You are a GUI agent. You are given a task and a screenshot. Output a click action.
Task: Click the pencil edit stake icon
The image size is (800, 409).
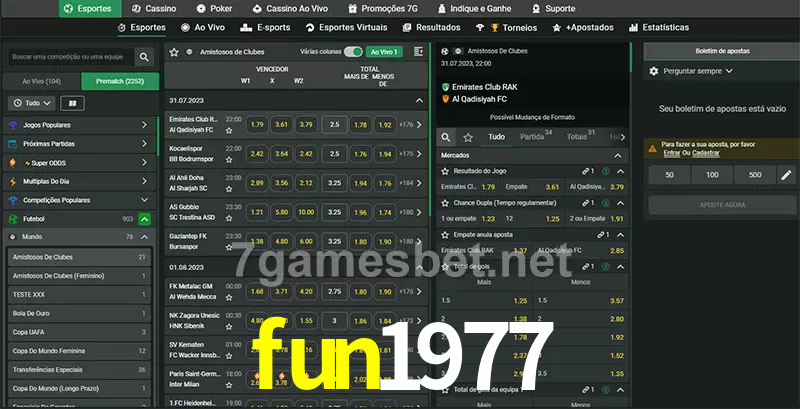tap(785, 175)
